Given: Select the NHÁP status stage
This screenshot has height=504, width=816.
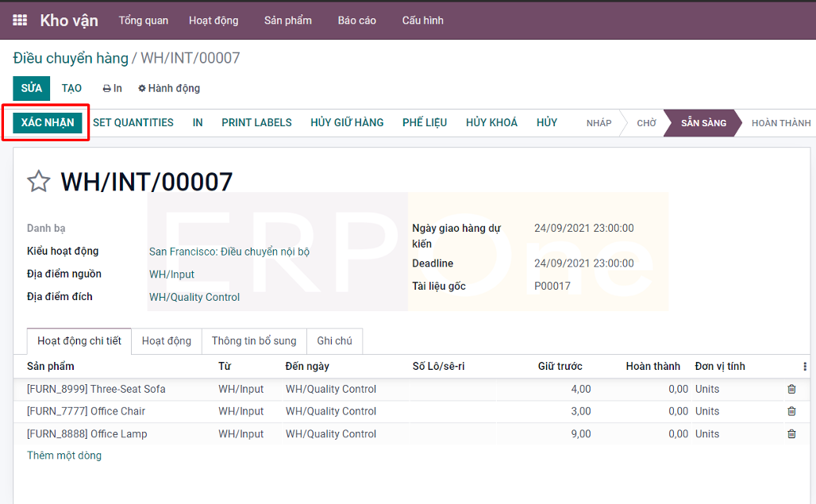Looking at the screenshot, I should [x=599, y=123].
